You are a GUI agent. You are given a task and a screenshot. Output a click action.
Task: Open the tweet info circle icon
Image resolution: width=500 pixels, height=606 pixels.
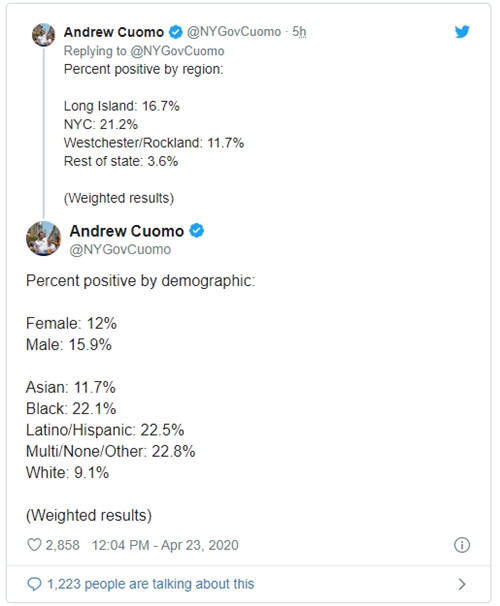pos(462,545)
